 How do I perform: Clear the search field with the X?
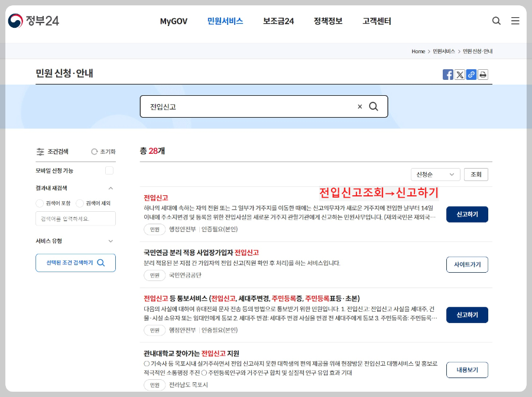point(359,106)
